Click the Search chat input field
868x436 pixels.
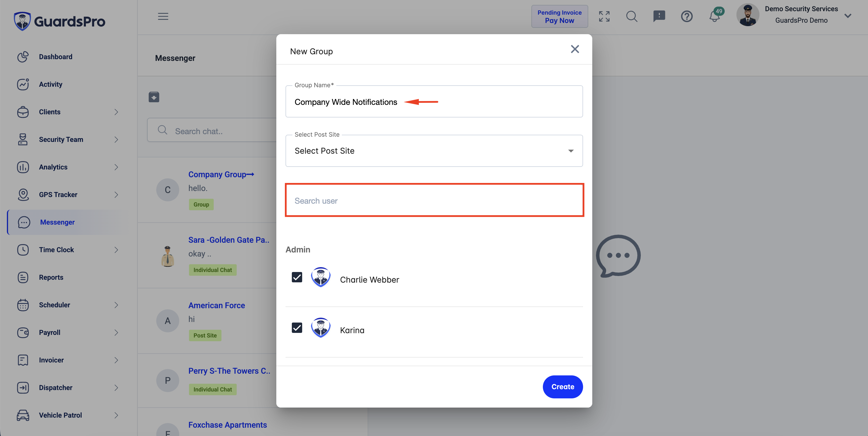[x=212, y=130]
